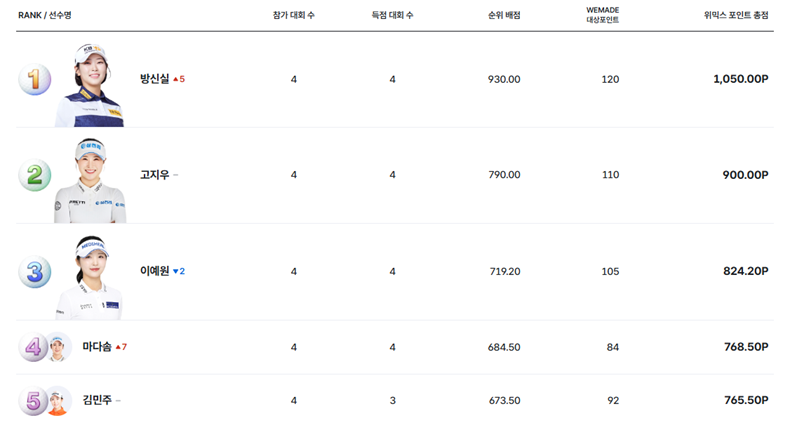The height and width of the screenshot is (425, 790).
Task: Click the rank 1 gold medal badge
Action: pos(34,80)
